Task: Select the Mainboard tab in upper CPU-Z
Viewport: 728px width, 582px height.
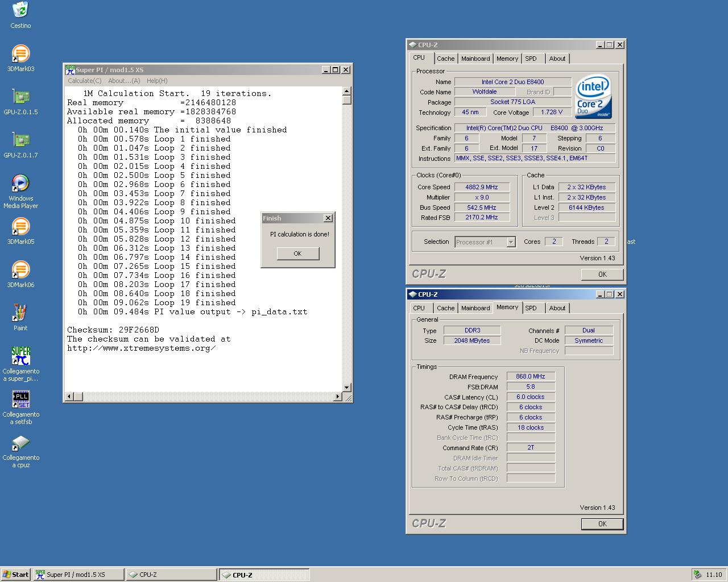Action: [x=475, y=59]
